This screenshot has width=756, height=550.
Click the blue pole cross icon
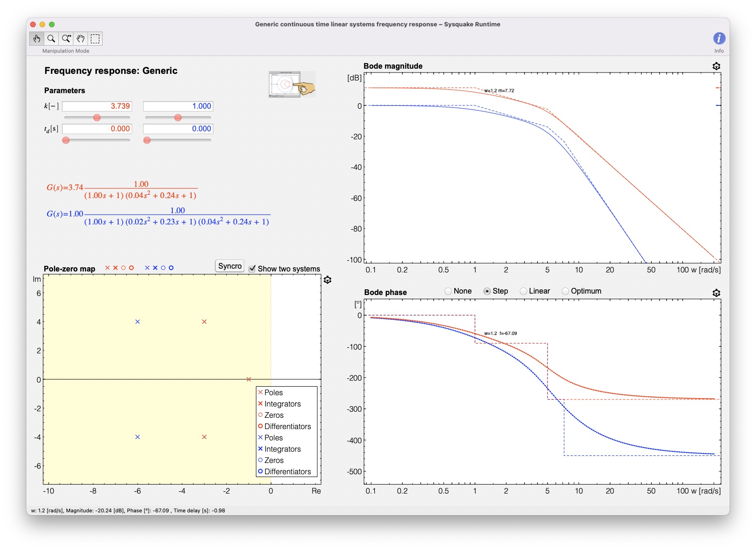tap(147, 268)
